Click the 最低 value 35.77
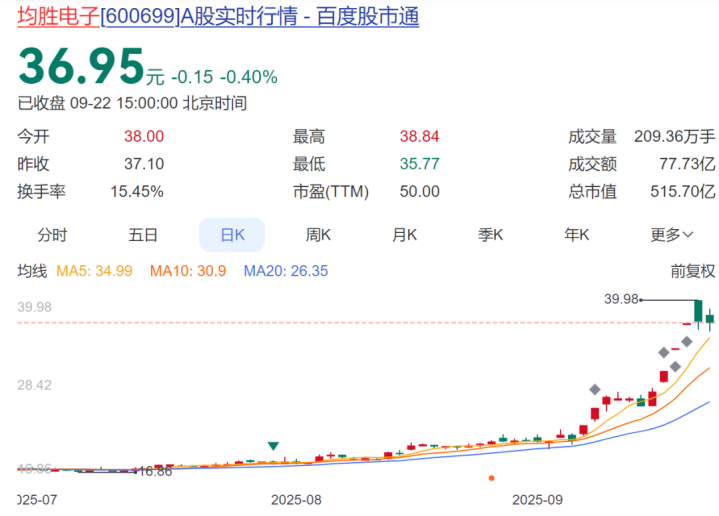719x516 pixels. tap(419, 164)
